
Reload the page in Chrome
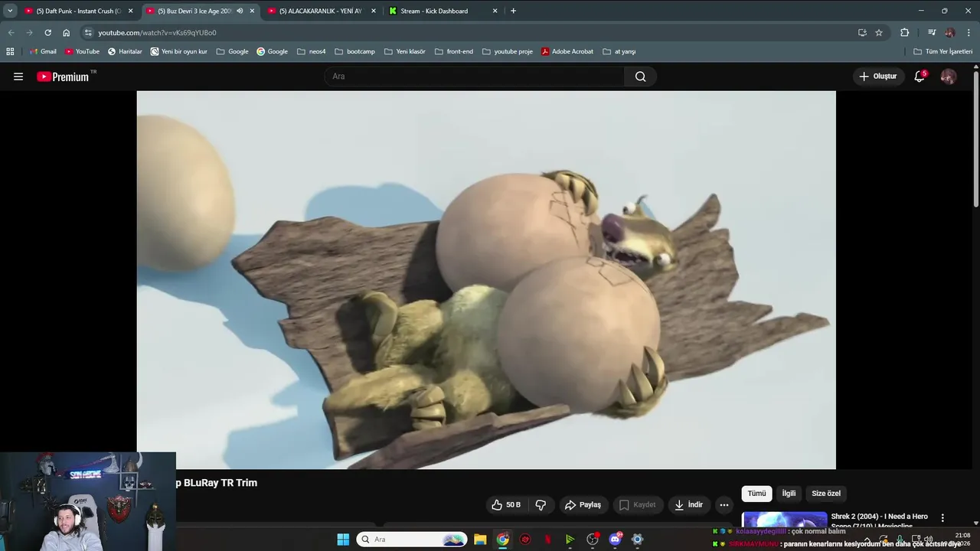[47, 33]
